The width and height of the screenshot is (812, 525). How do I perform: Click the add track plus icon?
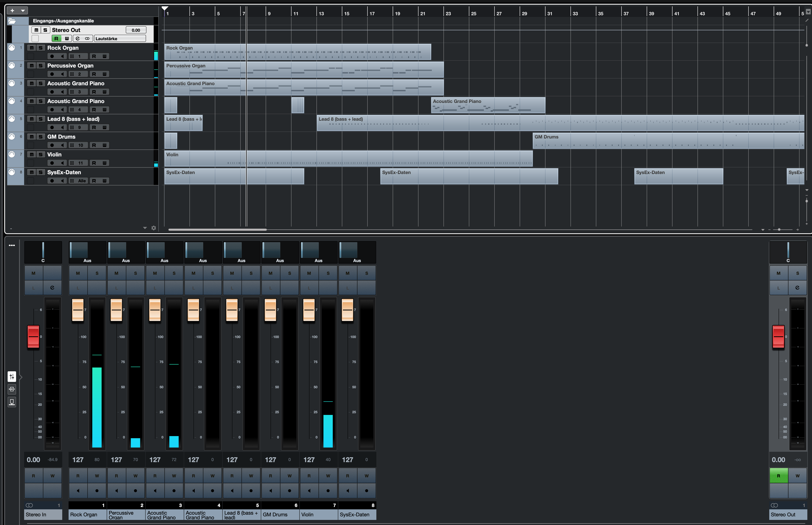12,11
